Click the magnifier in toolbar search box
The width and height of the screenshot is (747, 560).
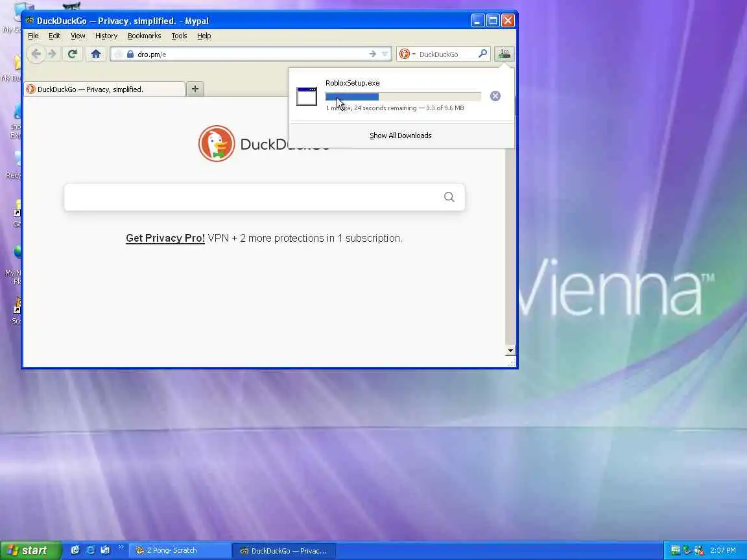click(482, 53)
